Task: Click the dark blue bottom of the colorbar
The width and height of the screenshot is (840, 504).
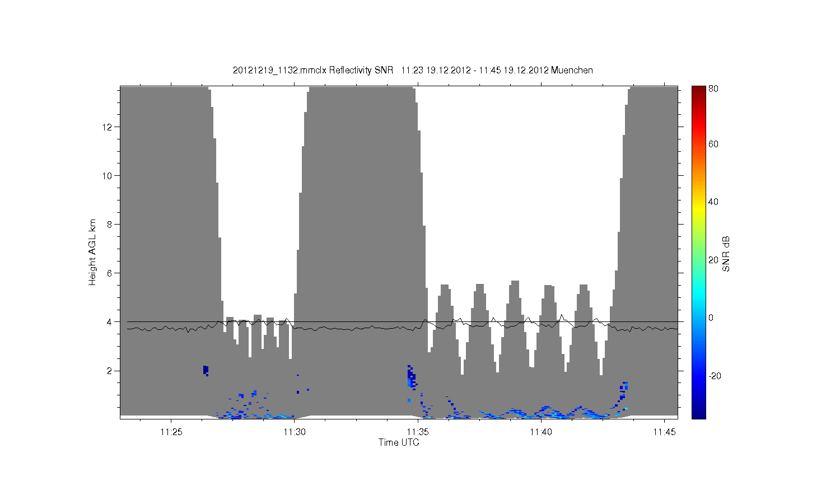Action: 698,412
